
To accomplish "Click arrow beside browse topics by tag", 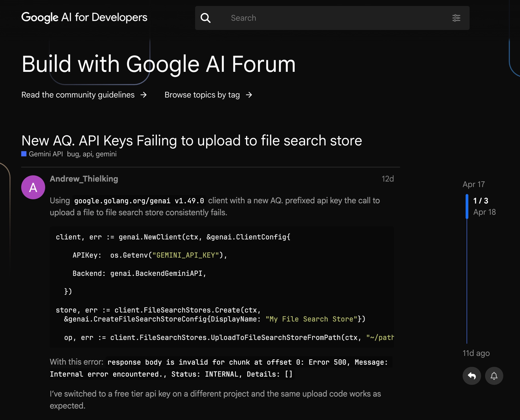I will pos(249,95).
